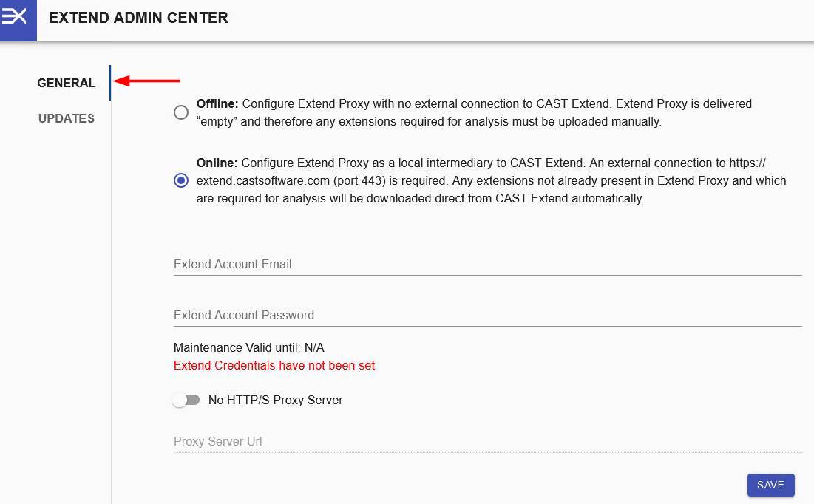Click the "uploaded manually" Offline description line
Viewport: 814px width, 504px height.
[x=429, y=121]
